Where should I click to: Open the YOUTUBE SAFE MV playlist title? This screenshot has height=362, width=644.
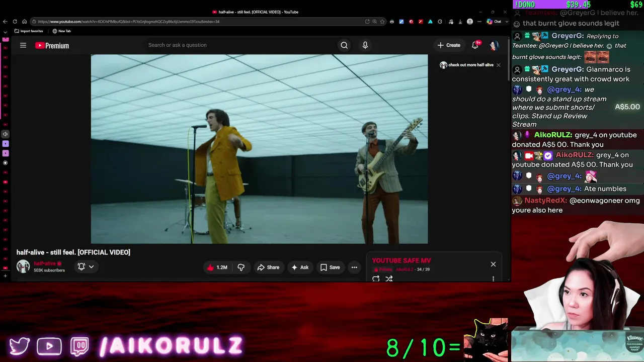[x=401, y=260]
